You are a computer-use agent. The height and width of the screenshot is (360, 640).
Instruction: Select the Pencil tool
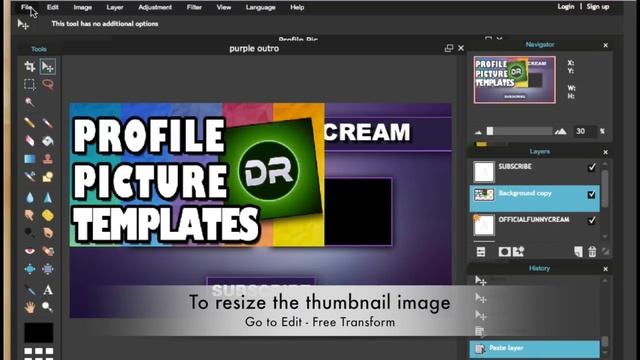(29, 122)
